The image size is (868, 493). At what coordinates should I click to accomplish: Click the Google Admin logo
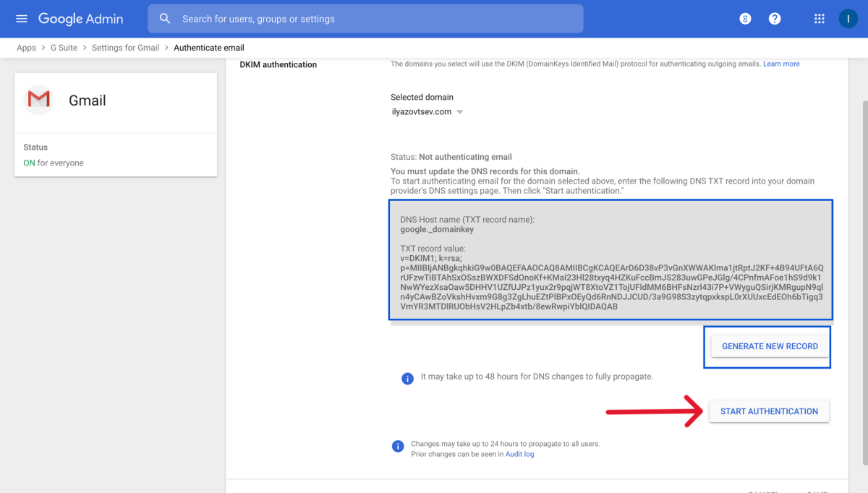pos(81,19)
